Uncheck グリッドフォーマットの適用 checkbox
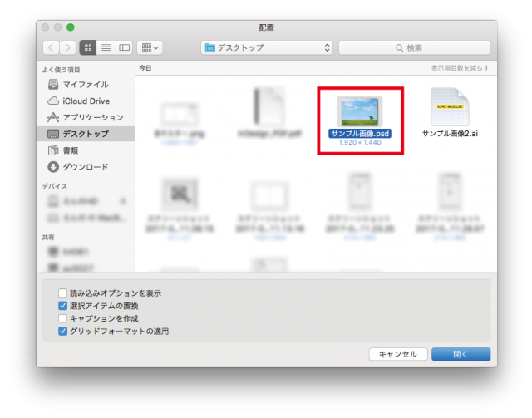The image size is (532, 418). point(63,331)
